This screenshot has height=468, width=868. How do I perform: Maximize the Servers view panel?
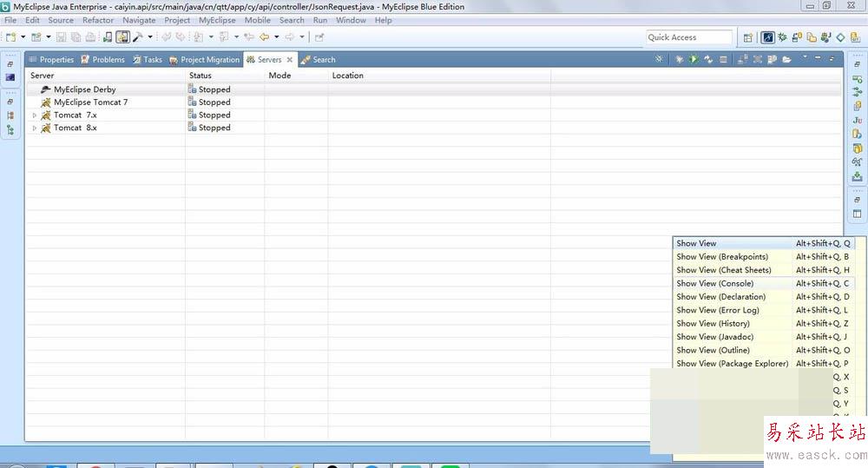[832, 58]
